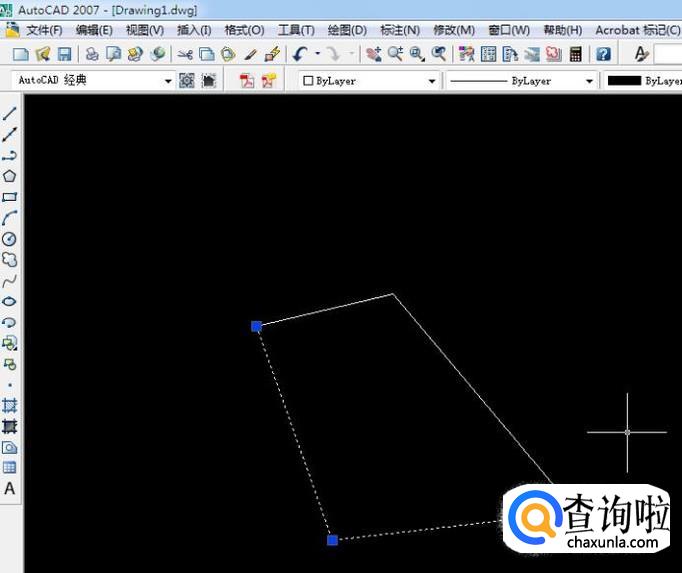Click the Workspace Settings gear icon
682x573 pixels.
pos(187,80)
